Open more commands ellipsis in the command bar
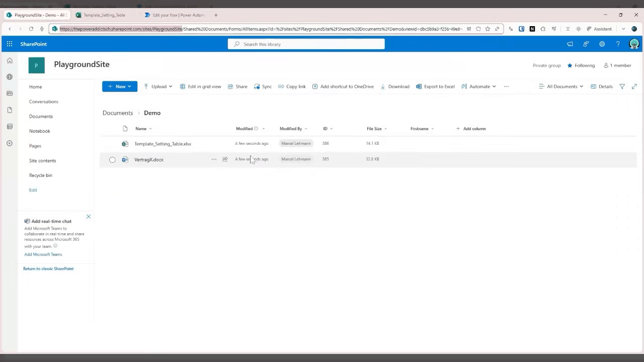Viewport: 644px width, 362px height. pyautogui.click(x=506, y=86)
